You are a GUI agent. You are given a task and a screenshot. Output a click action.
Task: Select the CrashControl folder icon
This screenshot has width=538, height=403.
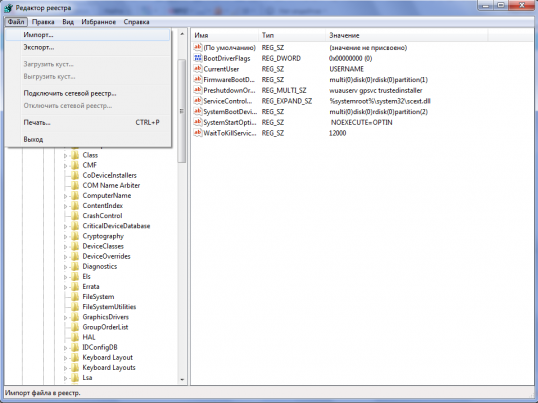(x=75, y=216)
